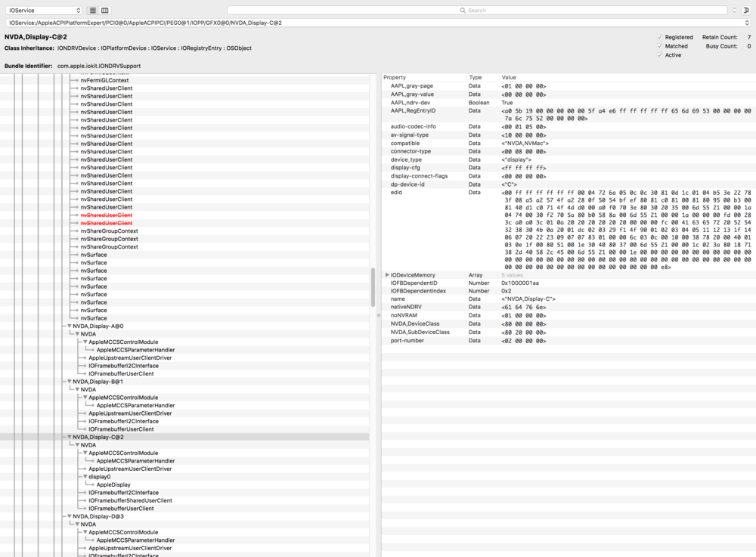Select the display-cfg property row
This screenshot has height=557, width=756.
click(x=569, y=168)
